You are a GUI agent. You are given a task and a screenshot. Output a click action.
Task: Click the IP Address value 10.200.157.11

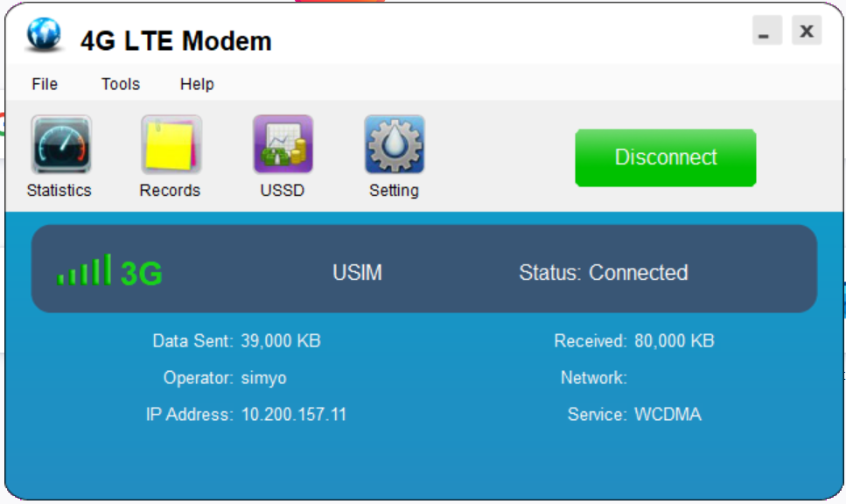[293, 415]
